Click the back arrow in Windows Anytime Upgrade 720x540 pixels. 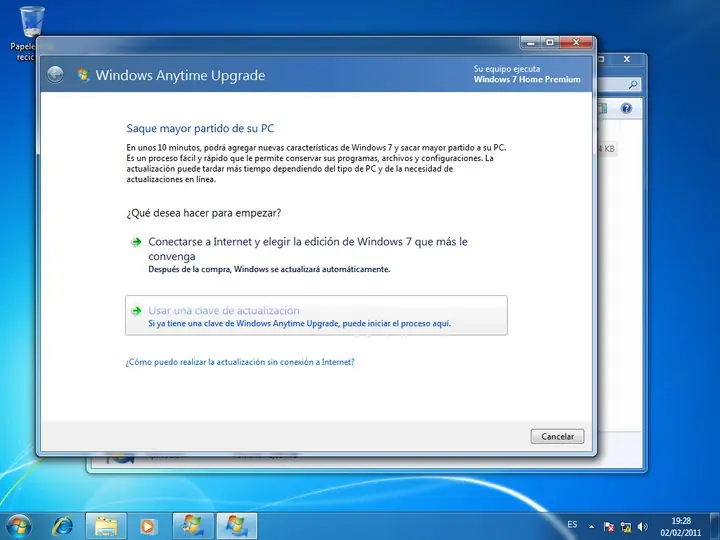(55, 74)
